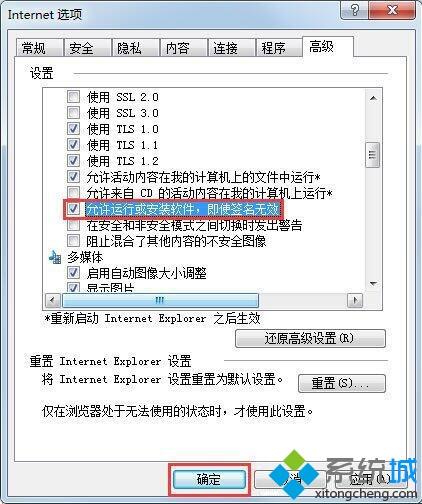Click the horizontal scroll left arrow
Screen dimensions: 422x504
[53, 300]
